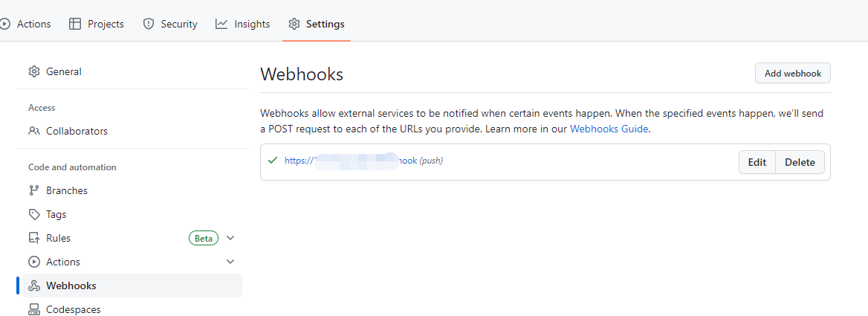Image resolution: width=868 pixels, height=316 pixels.
Task: Open the Security tab
Action: point(178,24)
